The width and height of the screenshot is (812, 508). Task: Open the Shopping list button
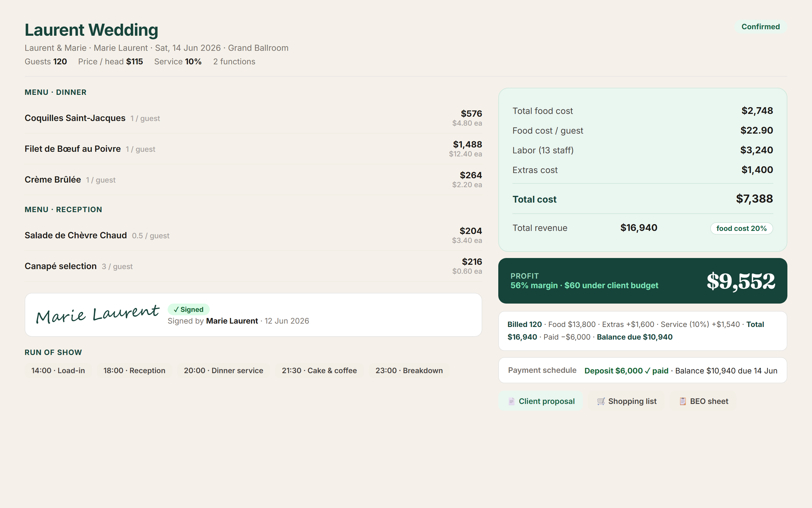click(627, 401)
